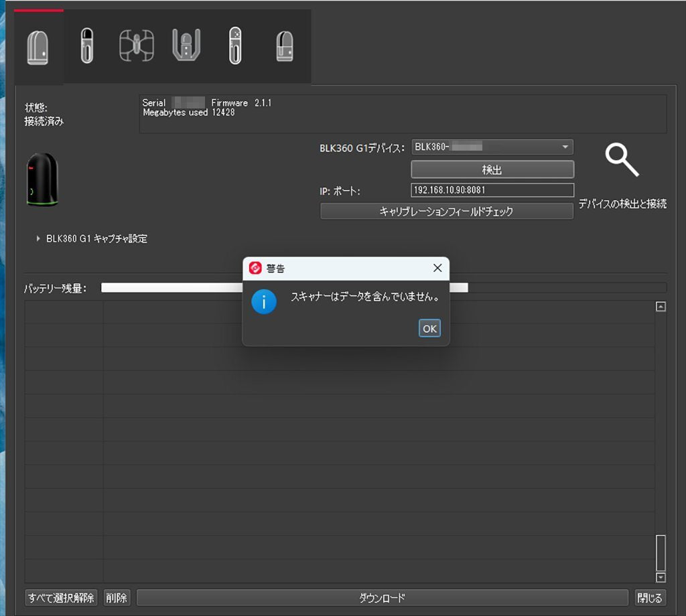
Task: Click the 検出 detect button
Action: pos(492,169)
